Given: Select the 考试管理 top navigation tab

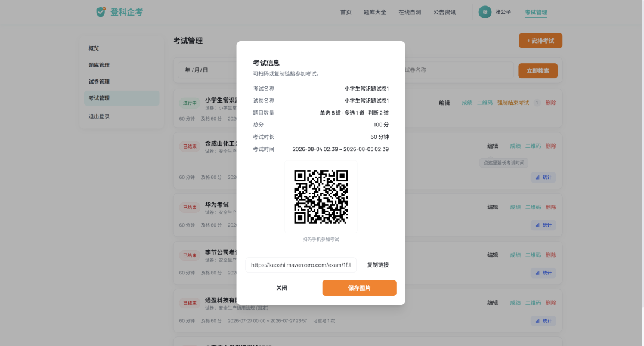Looking at the screenshot, I should click(536, 13).
